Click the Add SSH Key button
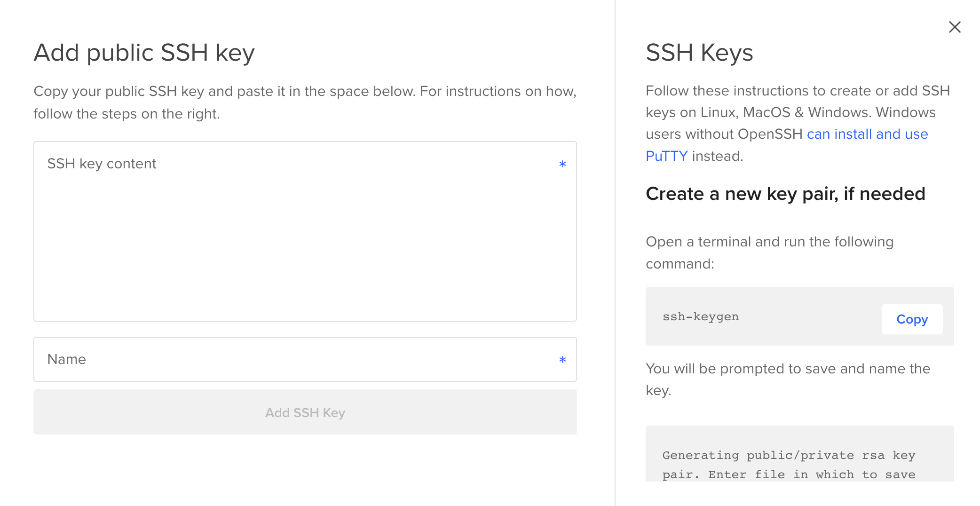Image resolution: width=980 pixels, height=506 pixels. [x=305, y=412]
